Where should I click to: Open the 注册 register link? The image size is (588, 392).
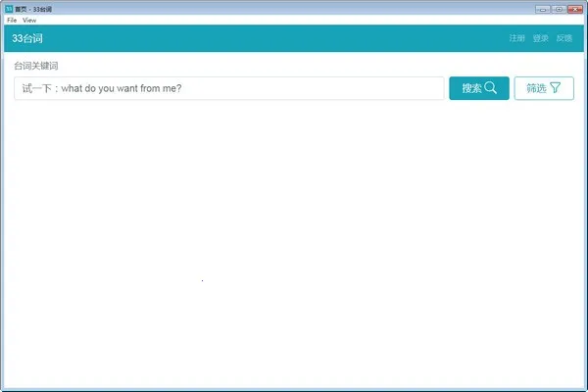pyautogui.click(x=516, y=39)
